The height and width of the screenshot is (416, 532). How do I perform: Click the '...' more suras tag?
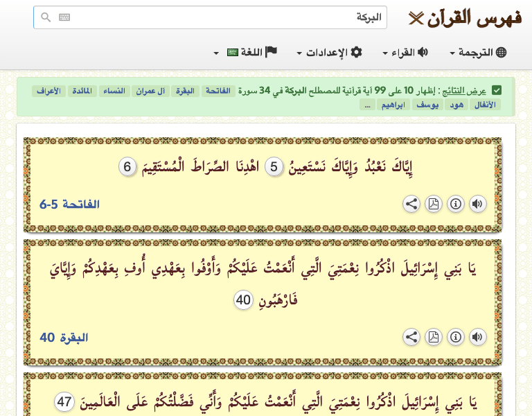point(367,105)
